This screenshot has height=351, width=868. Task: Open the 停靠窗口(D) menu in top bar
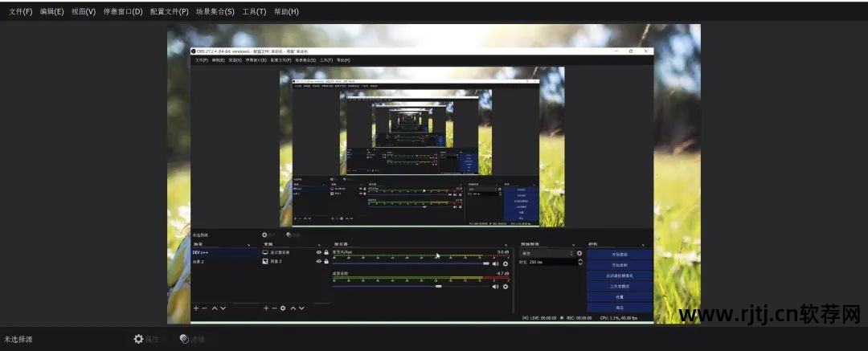123,12
